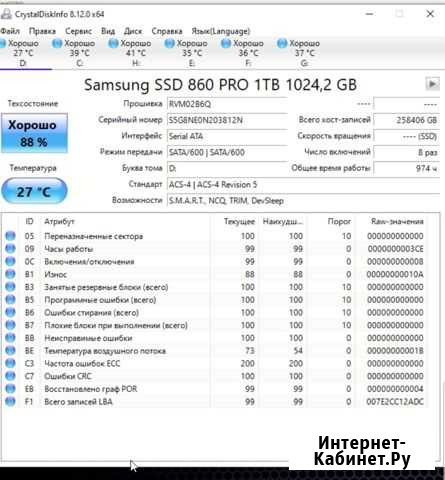Open the Диск menu
Viewport: 445px width, 480px height.
[133, 31]
